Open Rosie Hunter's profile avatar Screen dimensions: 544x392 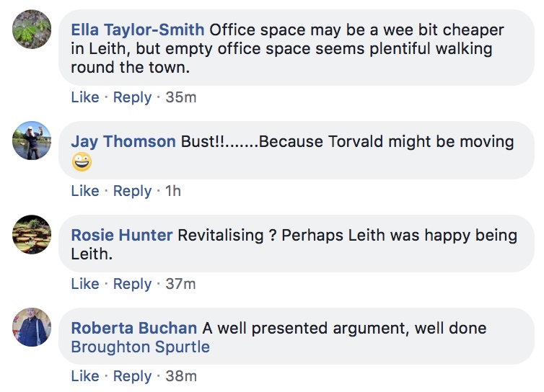[x=32, y=234]
